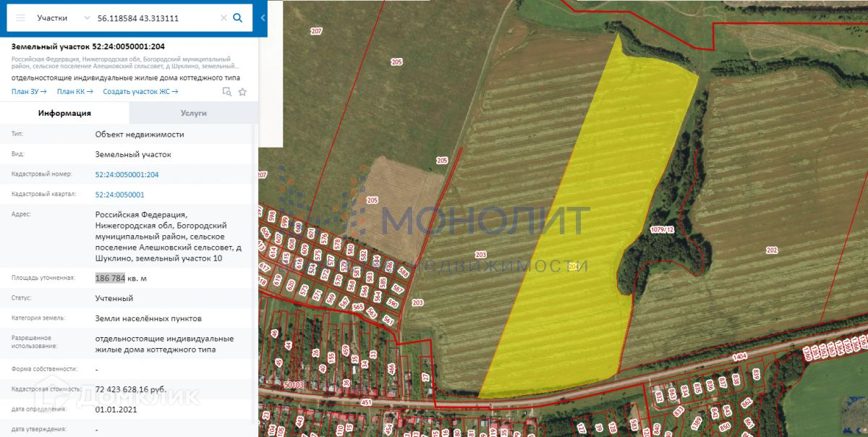The height and width of the screenshot is (437, 868).
Task: Open cadastral number 52:24:0050001:204 link
Action: [x=127, y=174]
